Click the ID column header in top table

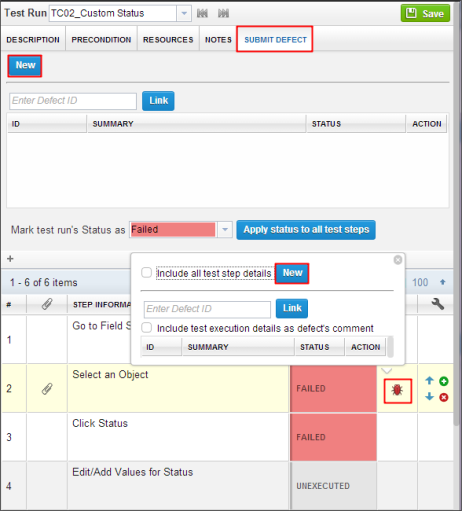click(47, 124)
